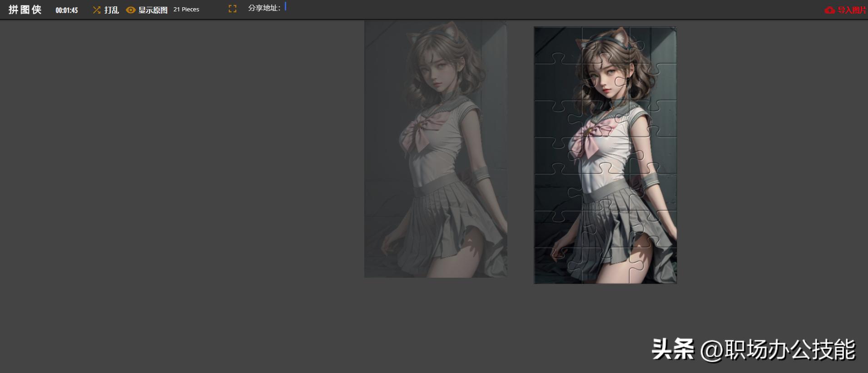Click the 打乱 shuffle label

pyautogui.click(x=111, y=10)
